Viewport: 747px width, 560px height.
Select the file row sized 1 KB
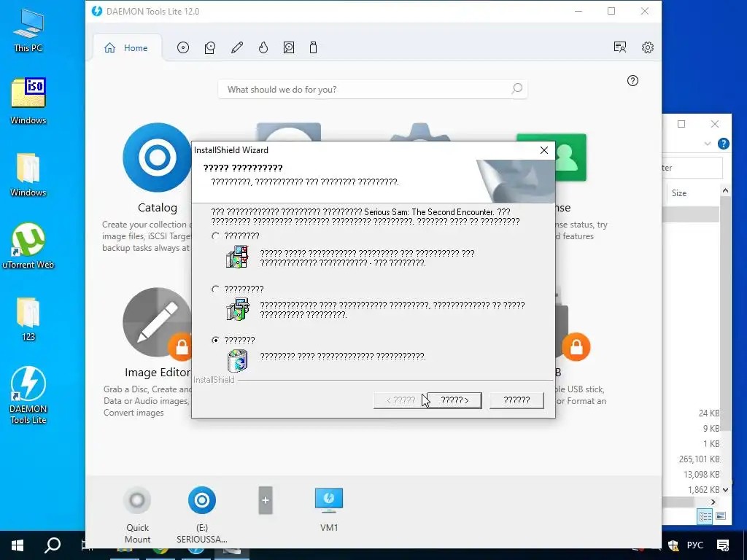click(691, 444)
